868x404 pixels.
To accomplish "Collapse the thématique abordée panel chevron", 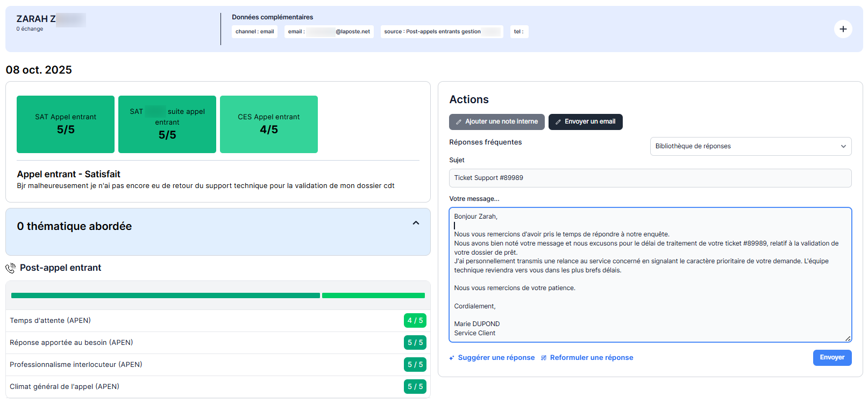I will (416, 223).
